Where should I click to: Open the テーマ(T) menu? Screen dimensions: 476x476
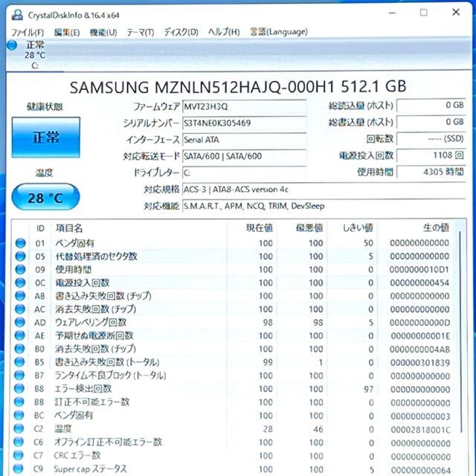point(141,32)
